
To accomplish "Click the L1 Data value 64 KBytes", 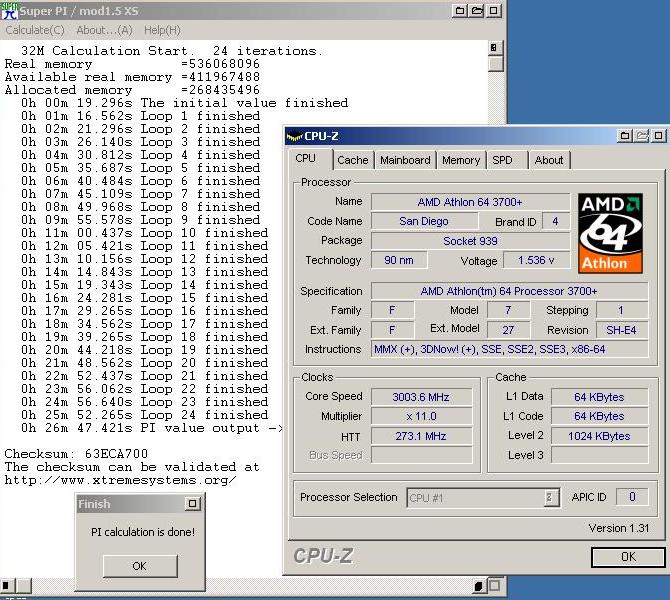I will tap(599, 397).
